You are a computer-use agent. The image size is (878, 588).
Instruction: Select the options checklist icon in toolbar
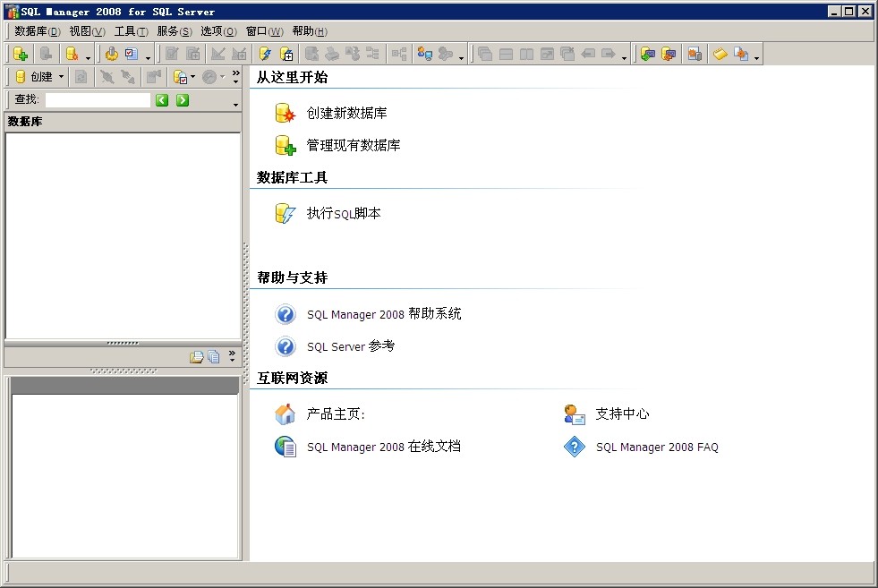click(131, 54)
